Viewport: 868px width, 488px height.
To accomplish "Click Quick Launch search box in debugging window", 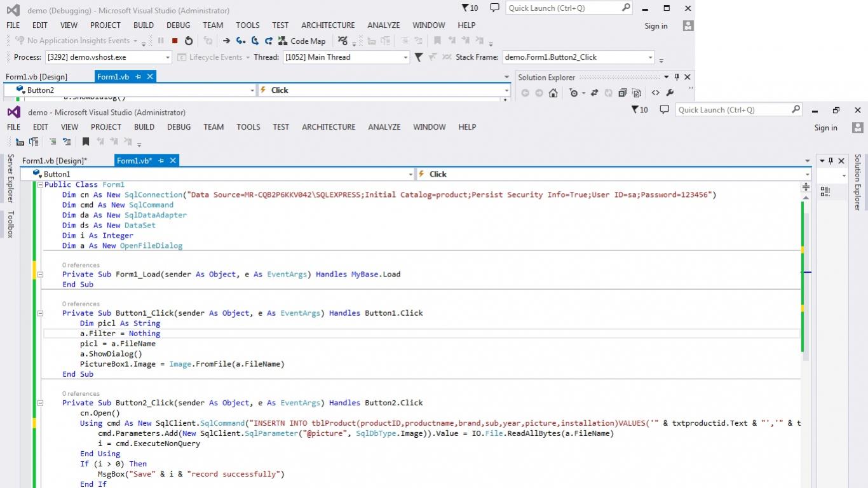I will pos(569,8).
